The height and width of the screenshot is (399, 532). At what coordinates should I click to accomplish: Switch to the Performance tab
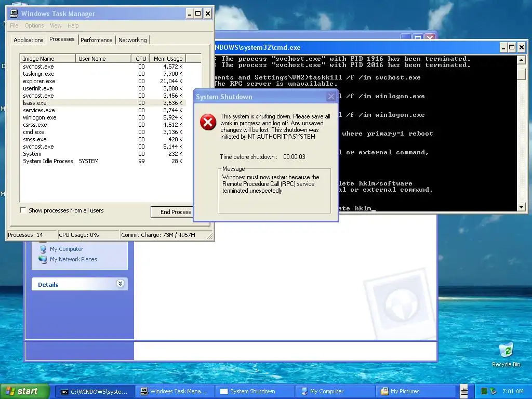click(x=96, y=40)
